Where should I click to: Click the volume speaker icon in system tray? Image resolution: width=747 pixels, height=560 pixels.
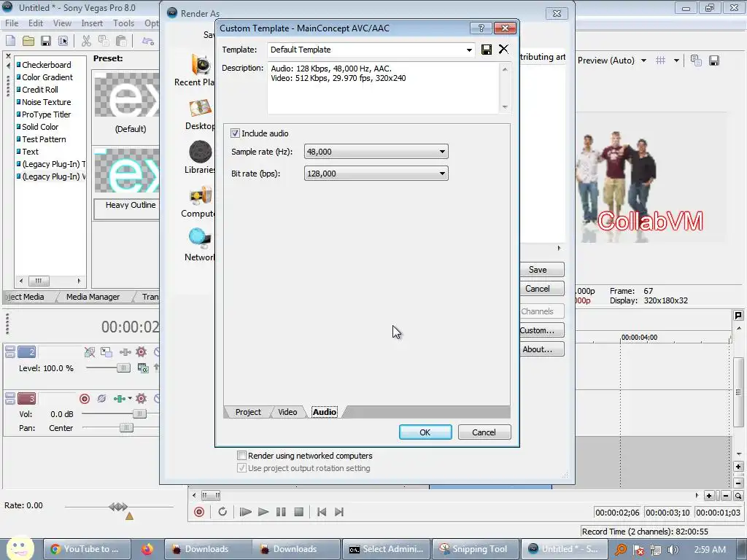click(673, 550)
